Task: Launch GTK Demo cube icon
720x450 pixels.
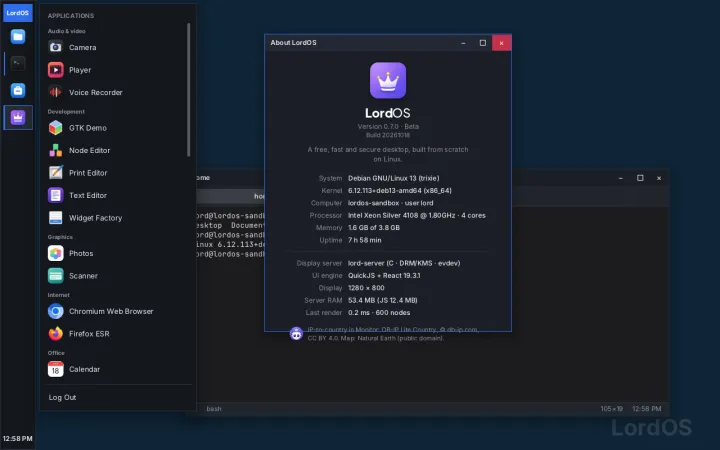Action: click(56, 128)
